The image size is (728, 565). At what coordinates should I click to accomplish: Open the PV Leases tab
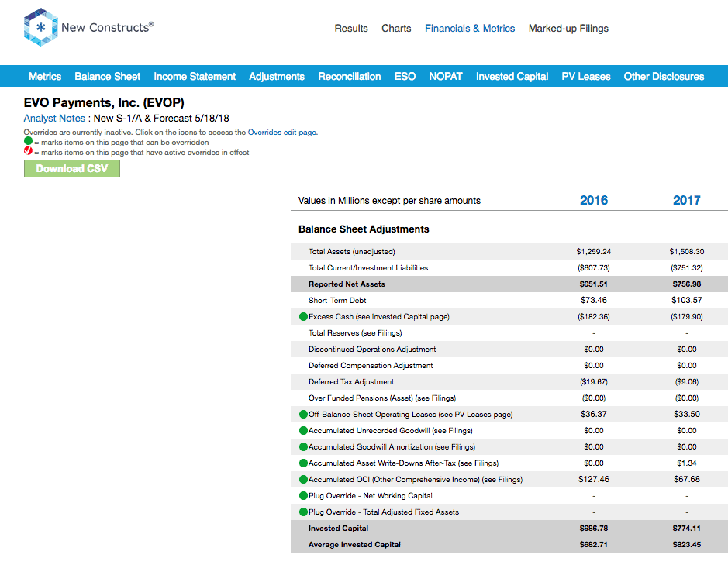586,77
